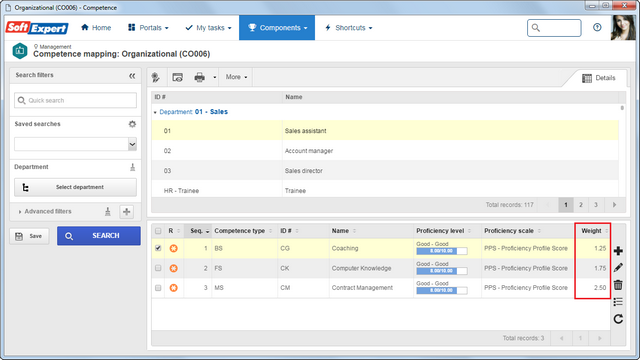Collapse the Search filters panel

(132, 76)
